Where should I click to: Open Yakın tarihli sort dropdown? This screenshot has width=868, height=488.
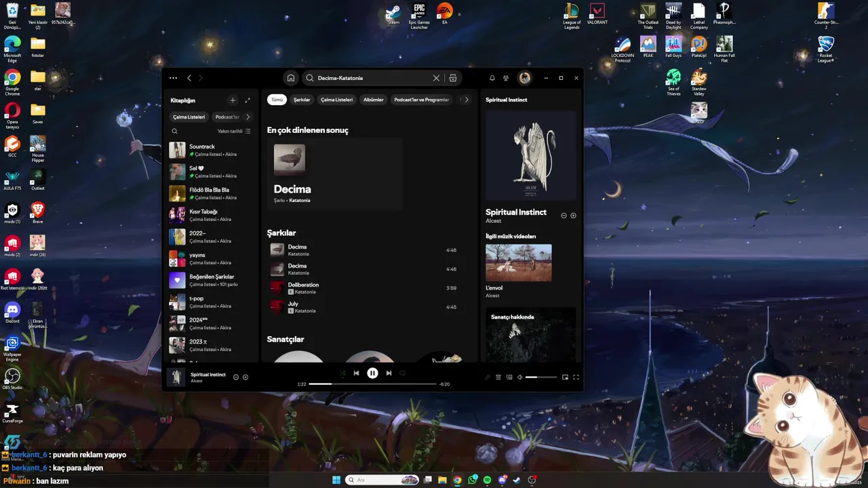click(x=234, y=131)
